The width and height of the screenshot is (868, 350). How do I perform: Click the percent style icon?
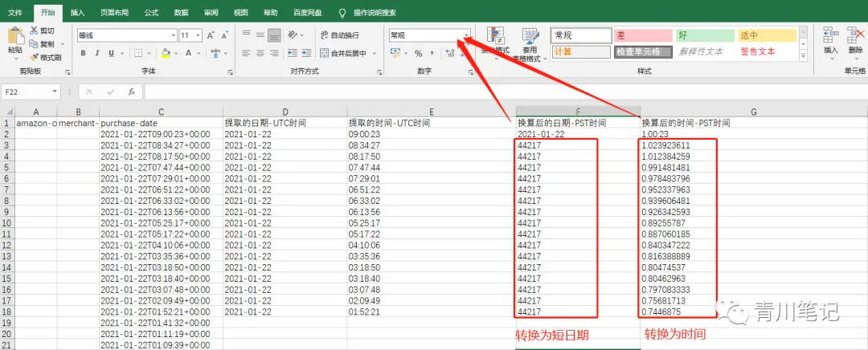pyautogui.click(x=419, y=54)
